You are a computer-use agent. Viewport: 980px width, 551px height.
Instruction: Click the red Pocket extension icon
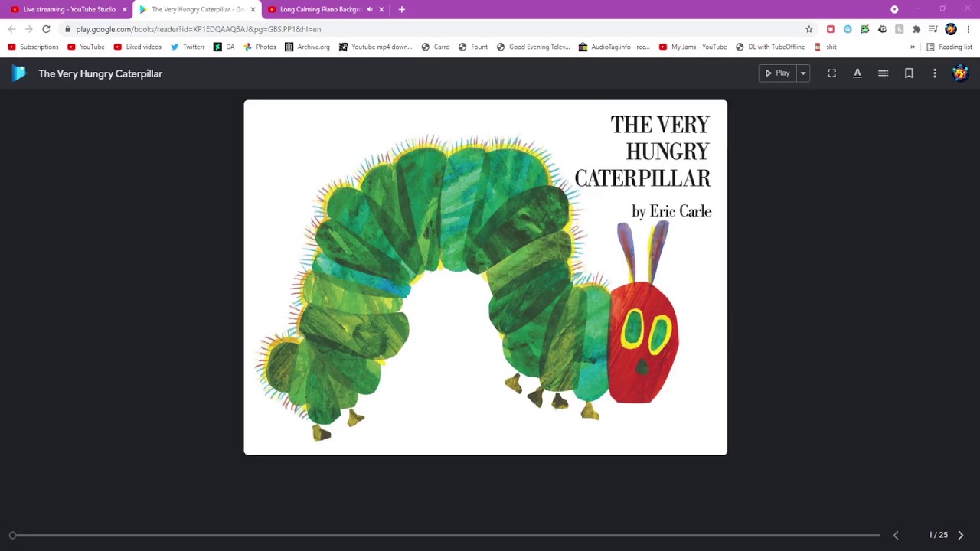(x=831, y=29)
